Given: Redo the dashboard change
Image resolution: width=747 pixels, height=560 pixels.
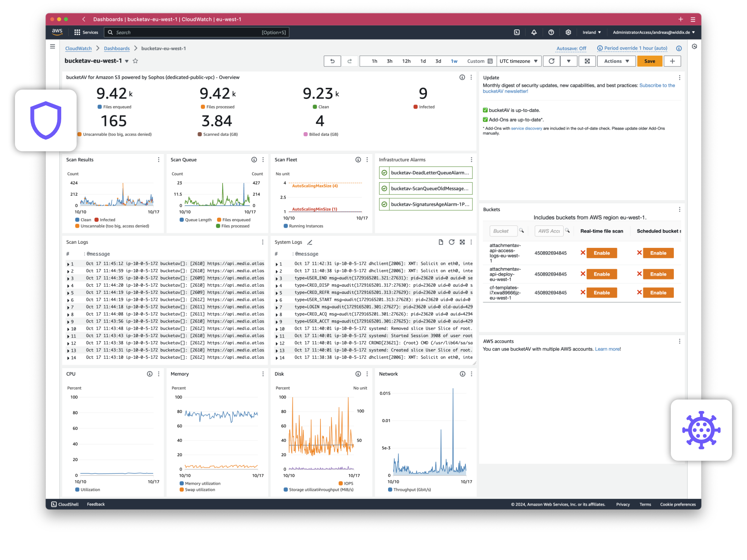Looking at the screenshot, I should pos(350,61).
